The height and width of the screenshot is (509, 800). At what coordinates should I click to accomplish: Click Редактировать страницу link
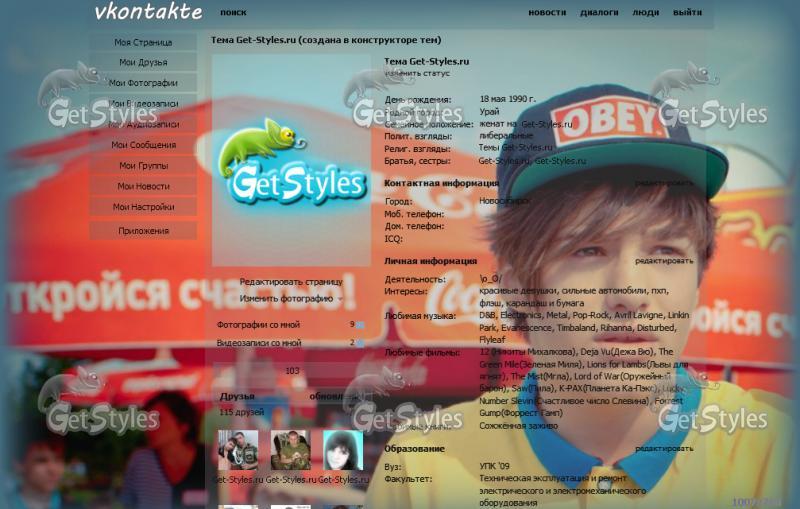291,282
